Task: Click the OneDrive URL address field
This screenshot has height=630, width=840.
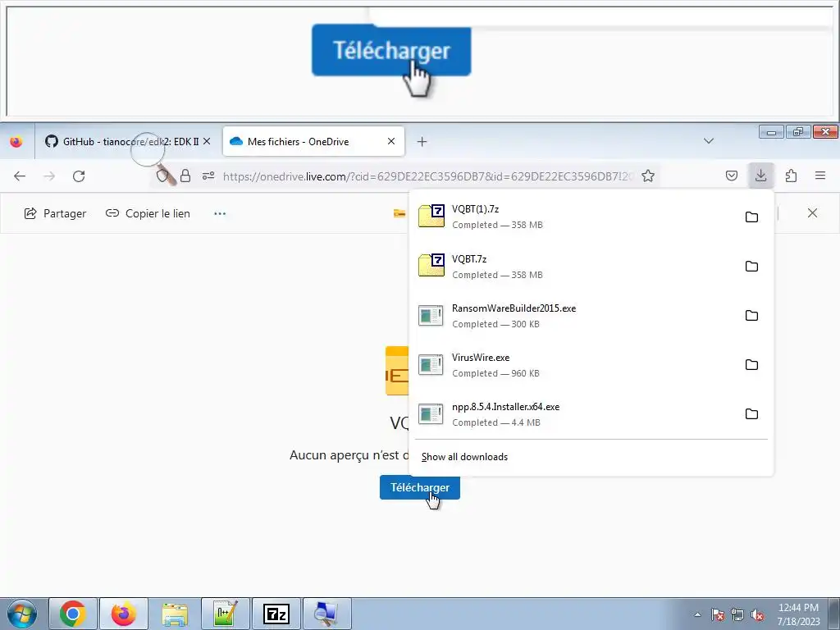Action: click(428, 176)
